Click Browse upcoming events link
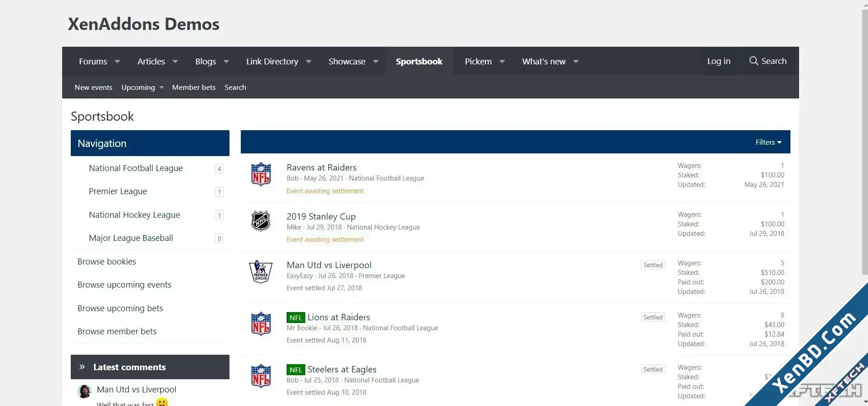This screenshot has width=868, height=406. 124,285
